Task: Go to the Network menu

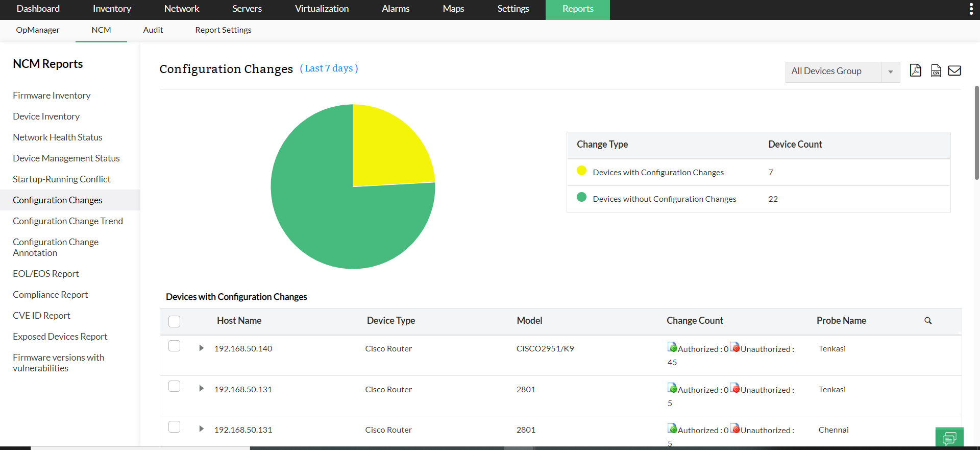Action: coord(182,9)
